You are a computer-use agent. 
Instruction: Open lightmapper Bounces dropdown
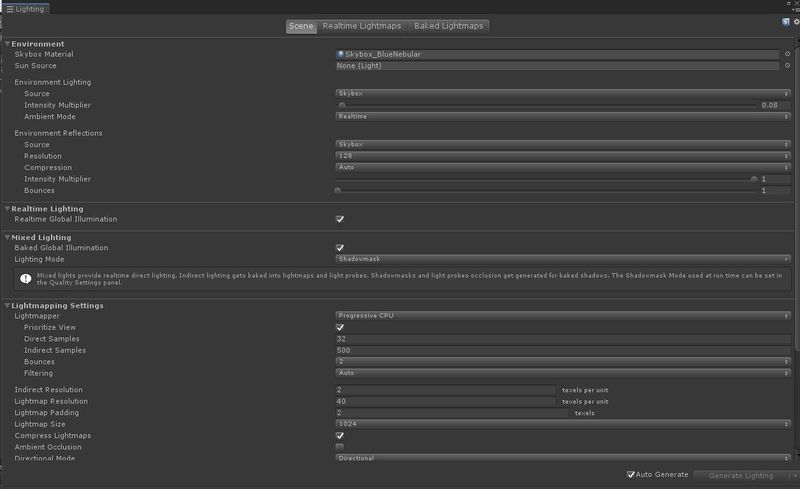tap(563, 361)
